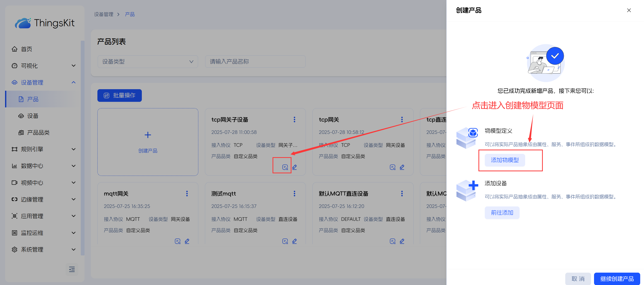Click the plus icon to create product
Screen dimensions: 644x285
148,135
